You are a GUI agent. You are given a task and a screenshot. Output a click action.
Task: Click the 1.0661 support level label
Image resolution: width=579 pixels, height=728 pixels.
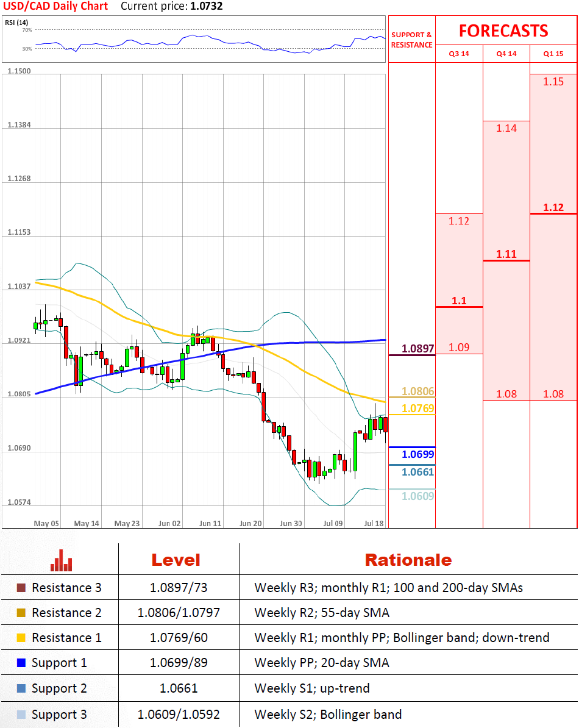pyautogui.click(x=417, y=472)
